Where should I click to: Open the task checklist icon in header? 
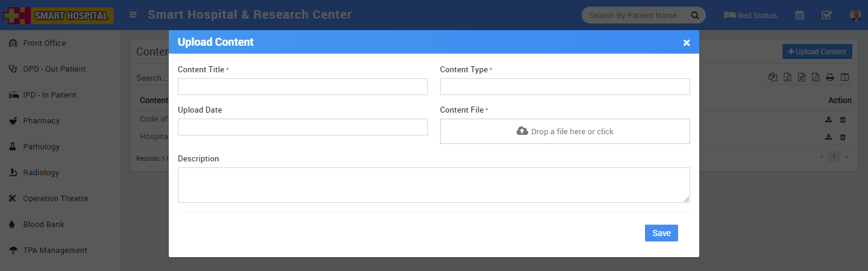[x=826, y=16]
